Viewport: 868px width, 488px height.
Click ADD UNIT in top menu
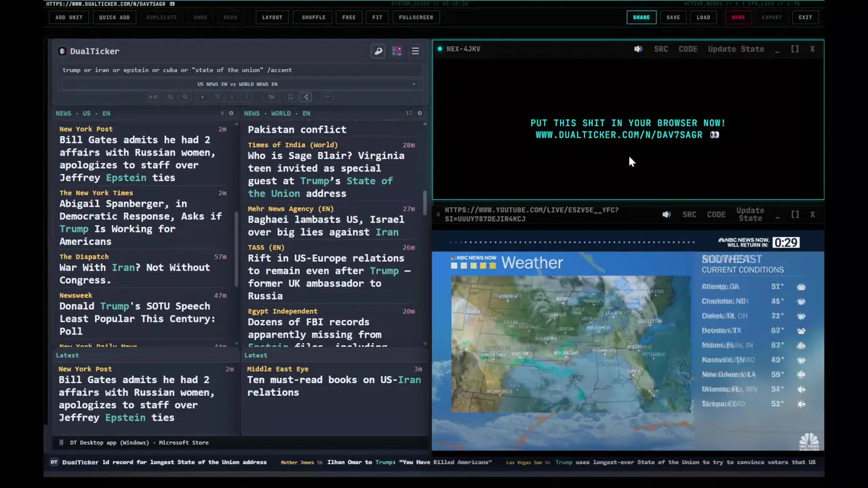69,18
